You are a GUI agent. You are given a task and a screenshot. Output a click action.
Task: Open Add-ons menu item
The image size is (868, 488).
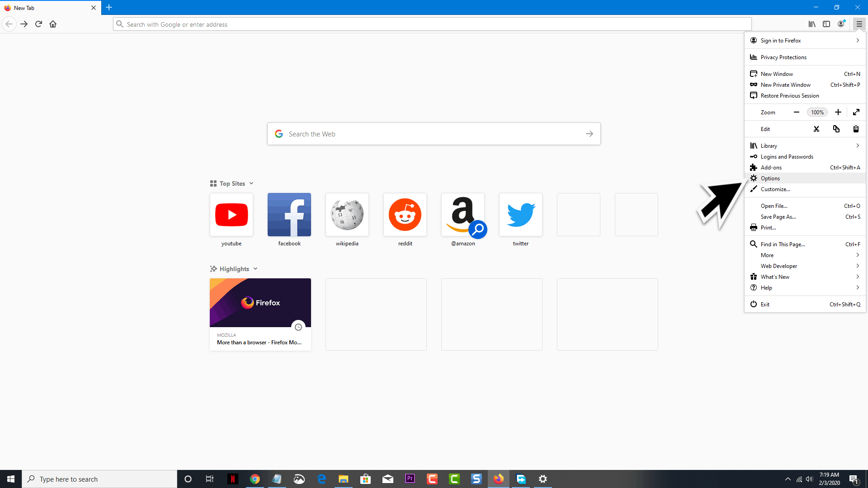[x=805, y=168]
